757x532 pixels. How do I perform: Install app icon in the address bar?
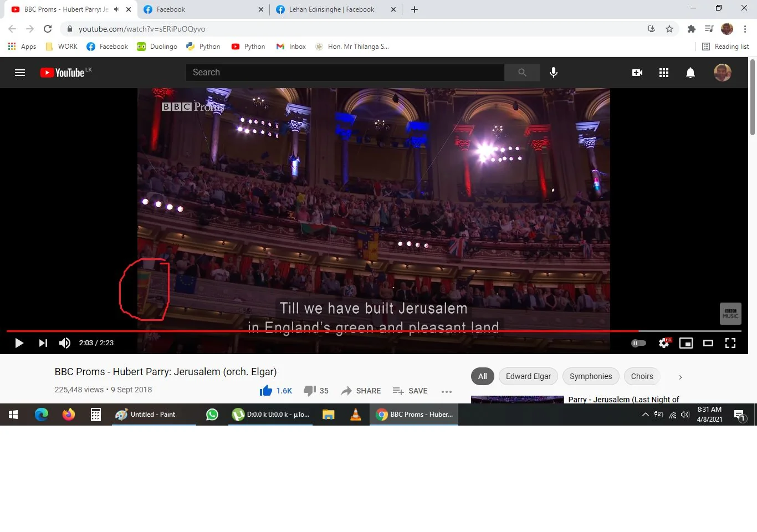coord(652,29)
